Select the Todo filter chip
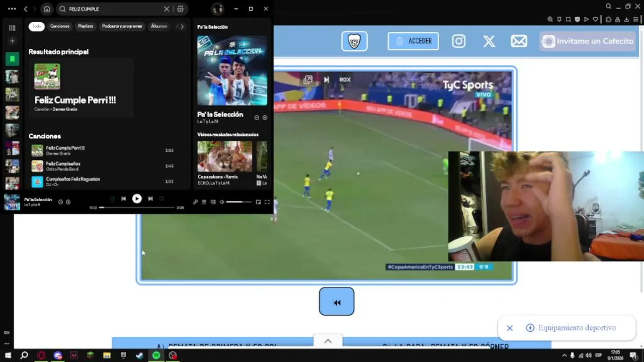This screenshot has width=644, height=362. pos(37,26)
